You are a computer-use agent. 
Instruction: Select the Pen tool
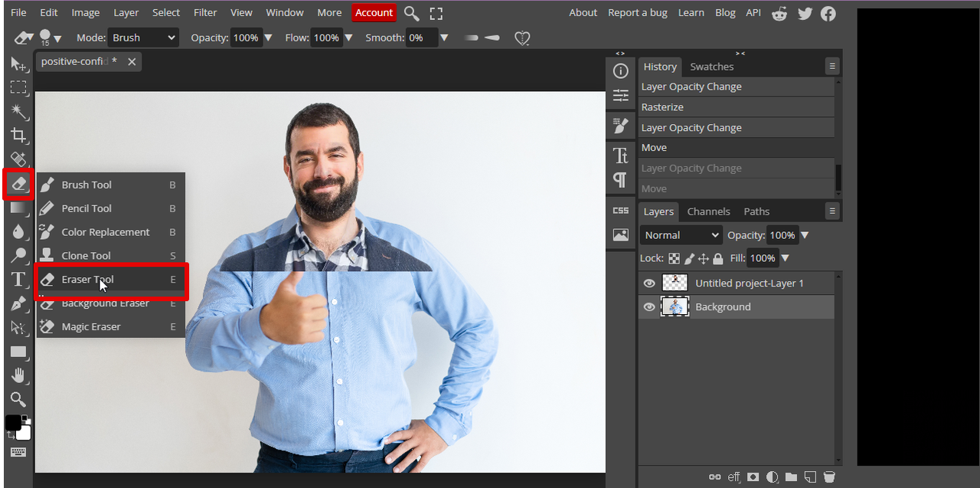(18, 304)
